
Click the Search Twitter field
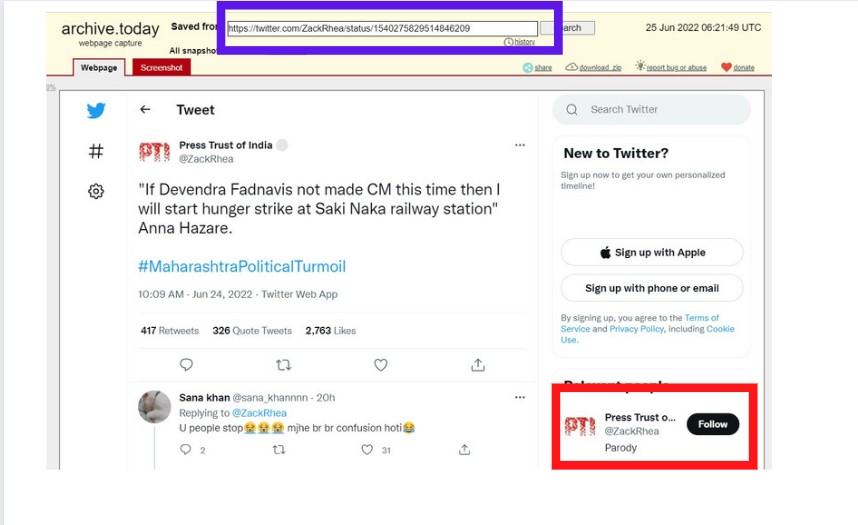[x=660, y=110]
